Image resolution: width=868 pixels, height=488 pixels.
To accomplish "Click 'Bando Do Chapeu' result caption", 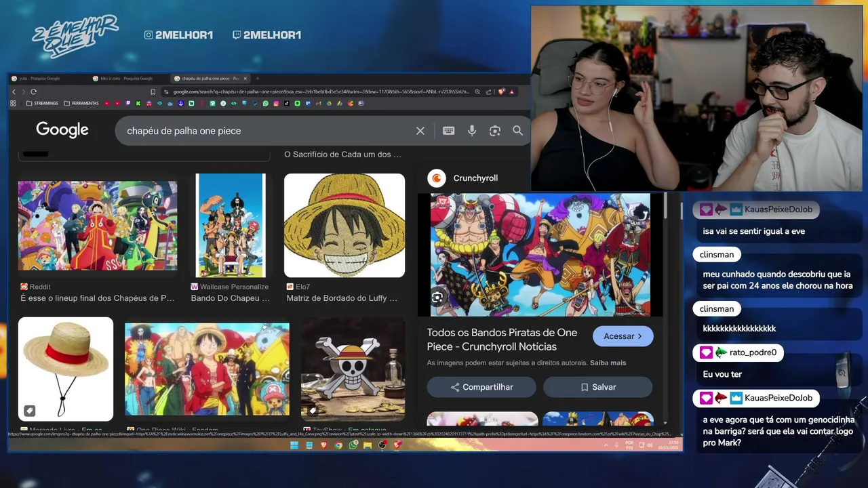I will pos(230,298).
